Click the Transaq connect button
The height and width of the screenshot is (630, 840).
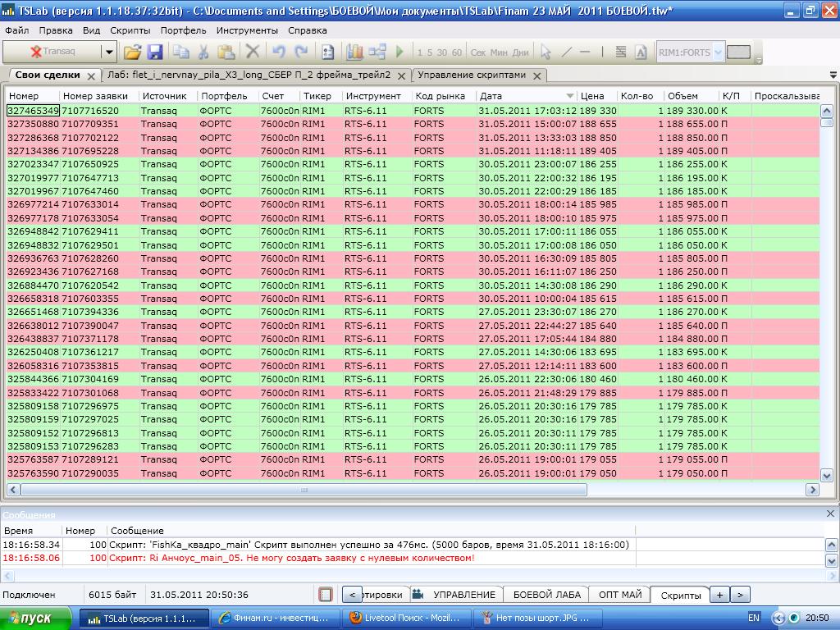click(x=52, y=52)
